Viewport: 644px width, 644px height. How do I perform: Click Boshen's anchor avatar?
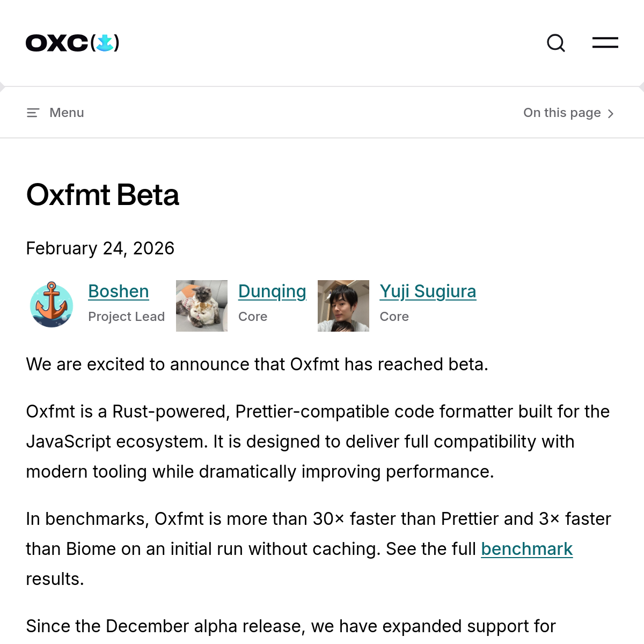coord(52,305)
